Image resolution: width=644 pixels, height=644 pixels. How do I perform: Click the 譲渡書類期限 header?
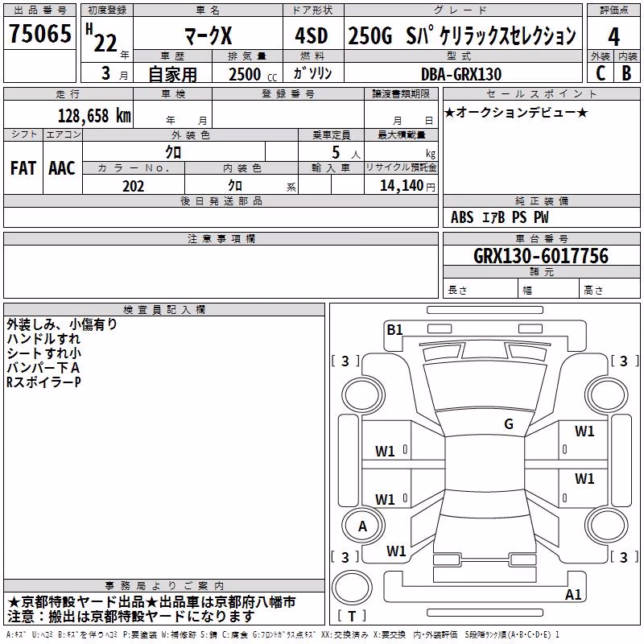401,94
